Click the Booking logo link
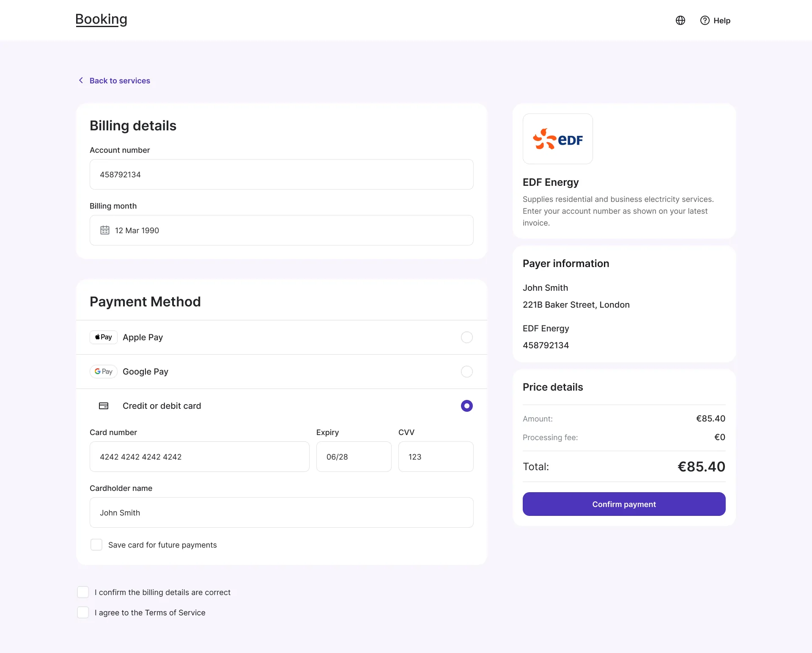The width and height of the screenshot is (812, 653). coord(101,19)
